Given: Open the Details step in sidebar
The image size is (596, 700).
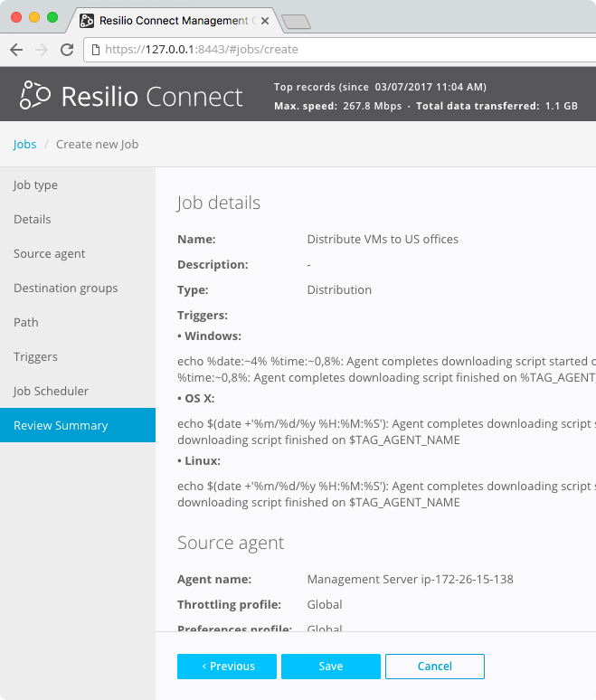Looking at the screenshot, I should click(x=78, y=219).
